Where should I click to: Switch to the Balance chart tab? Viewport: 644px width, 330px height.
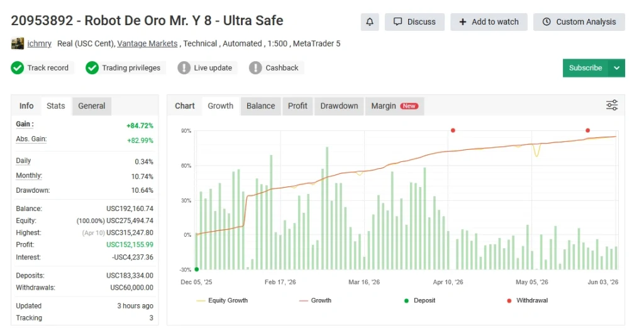[261, 106]
